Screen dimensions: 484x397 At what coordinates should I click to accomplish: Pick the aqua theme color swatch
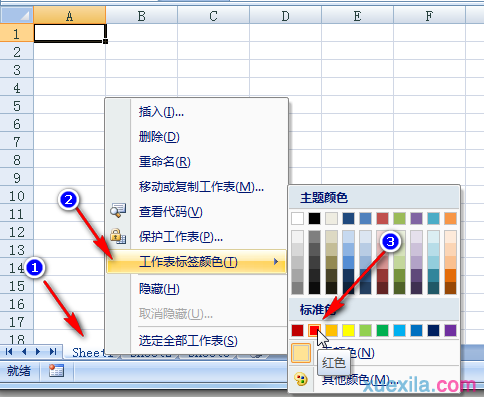tap(433, 219)
